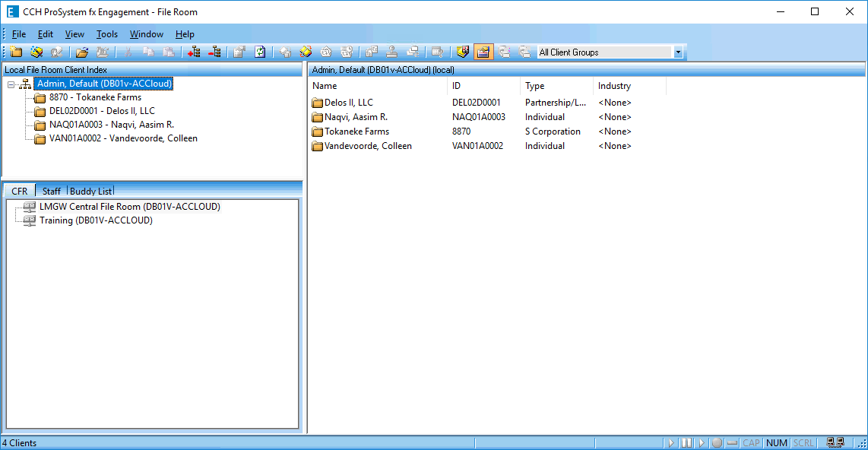Screen dimensions: 868x450
Task: Click the Properties toolbar icon
Action: pyautogui.click(x=239, y=52)
